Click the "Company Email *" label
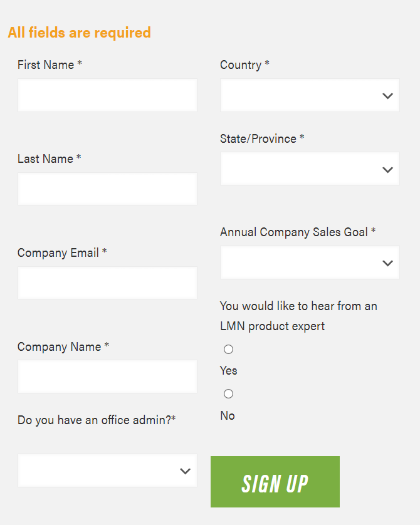The image size is (420, 525). click(62, 252)
